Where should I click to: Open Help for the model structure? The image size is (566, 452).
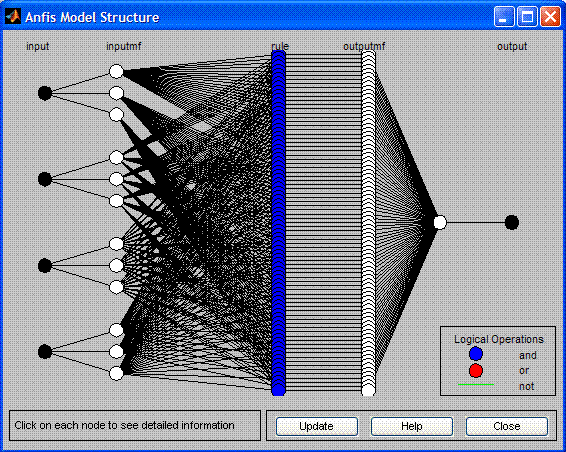tap(412, 426)
